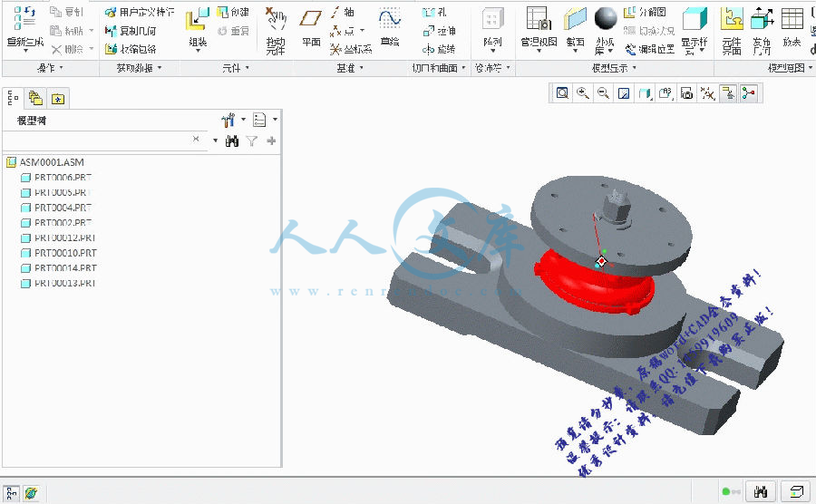This screenshot has height=504, width=816.
Task: Click the Plane (平面) datum icon
Action: [x=311, y=20]
